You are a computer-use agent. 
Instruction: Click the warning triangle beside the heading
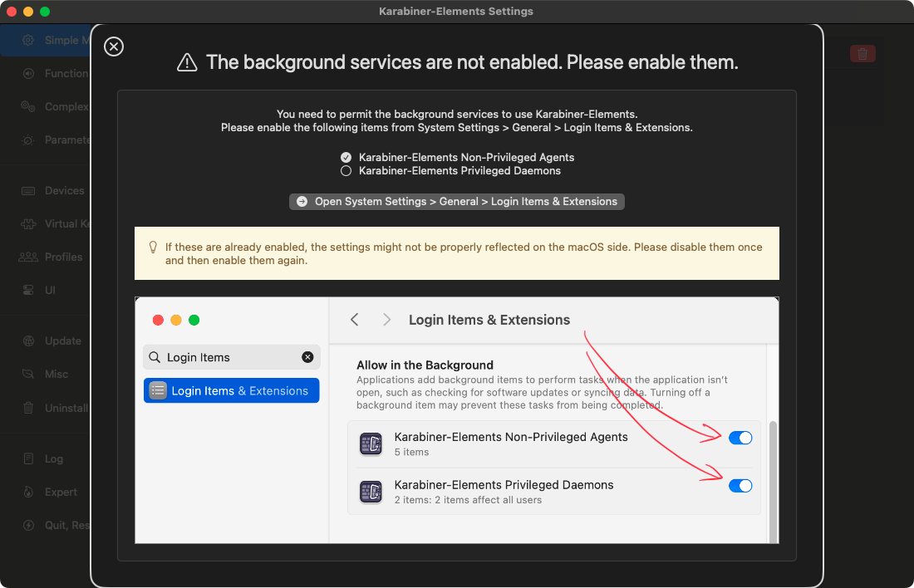coord(187,62)
